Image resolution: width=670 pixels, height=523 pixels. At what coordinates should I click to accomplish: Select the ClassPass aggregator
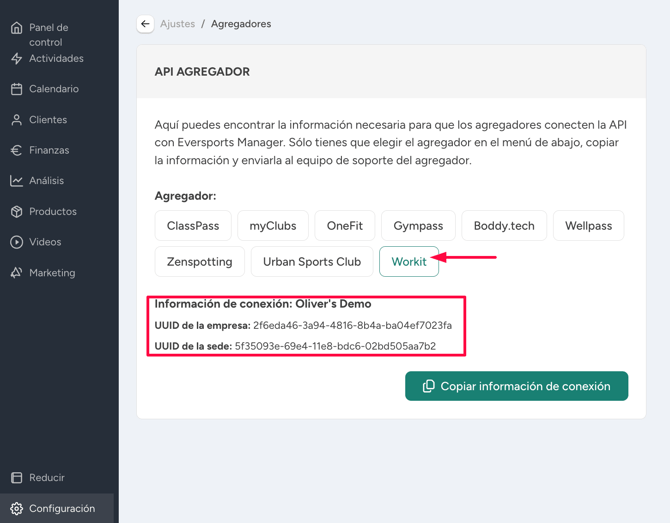(193, 226)
